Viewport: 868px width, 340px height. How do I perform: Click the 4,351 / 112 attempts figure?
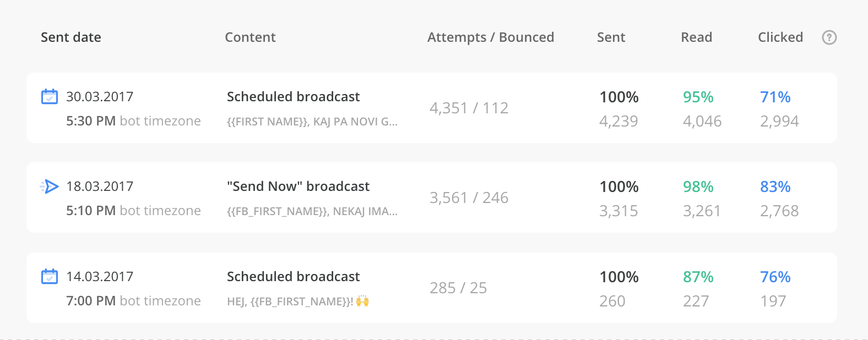point(469,108)
